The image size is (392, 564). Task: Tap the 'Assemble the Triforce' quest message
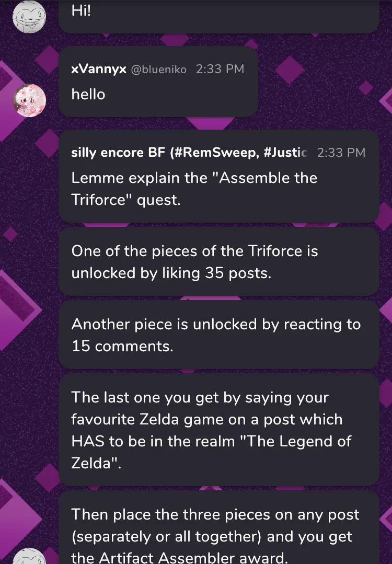click(x=219, y=176)
